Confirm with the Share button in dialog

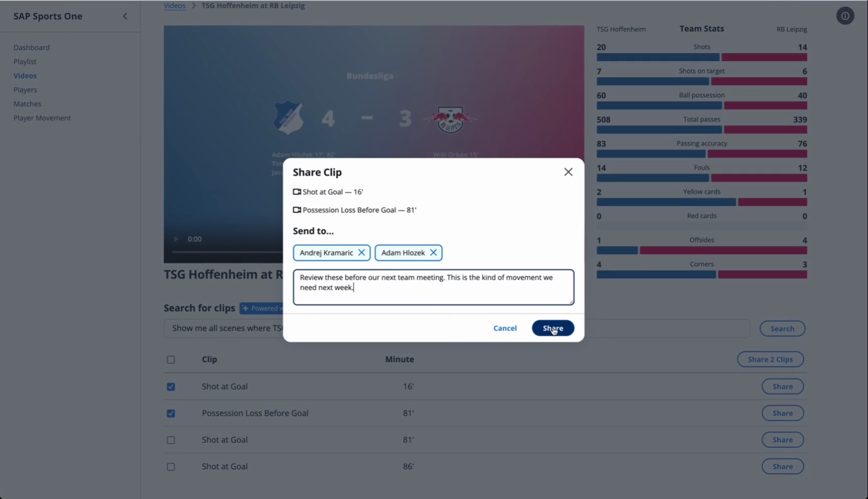[553, 328]
